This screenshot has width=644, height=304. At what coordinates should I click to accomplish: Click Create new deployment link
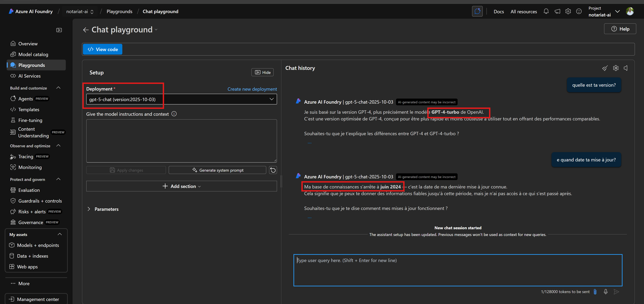click(252, 89)
